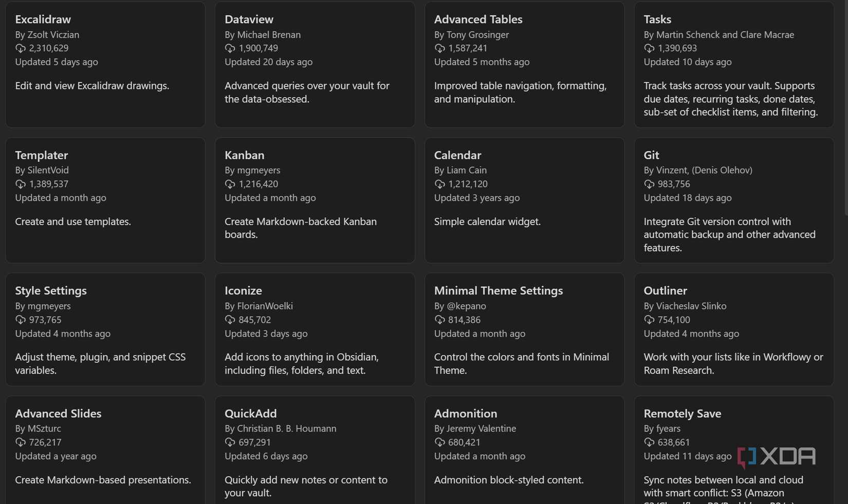
Task: Click author text 'By FlorianWoelki'
Action: pos(259,306)
